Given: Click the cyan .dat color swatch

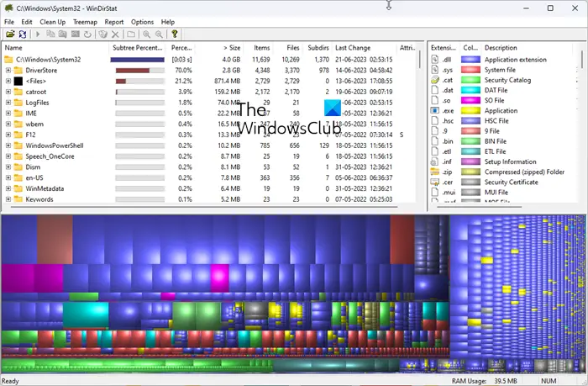Looking at the screenshot, I should point(470,90).
